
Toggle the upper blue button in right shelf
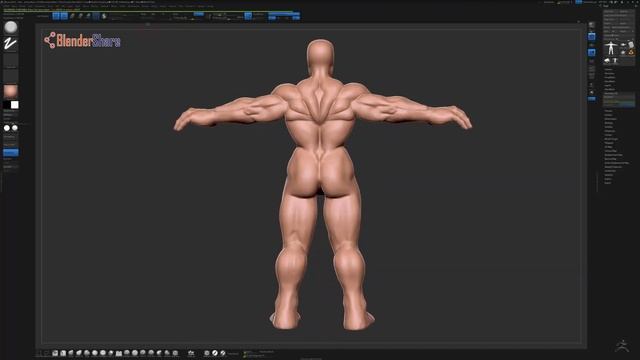592,37
